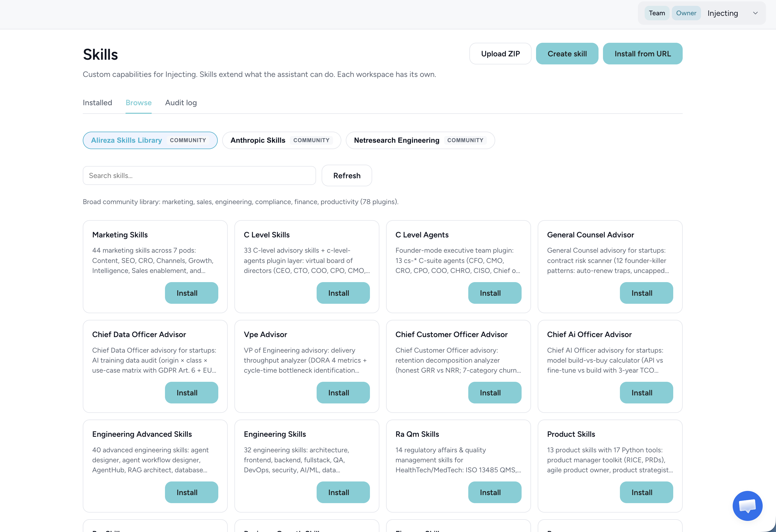The width and height of the screenshot is (776, 532).
Task: Focus the Search skills input field
Action: pos(199,175)
